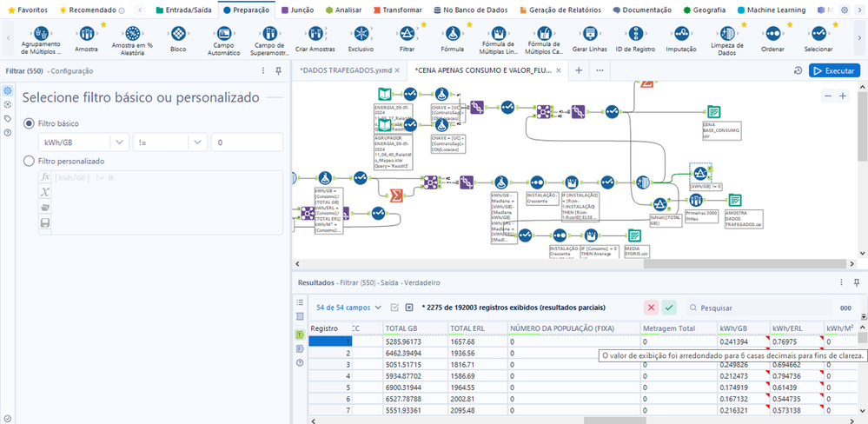The width and height of the screenshot is (868, 424).
Task: Select Filtro básico radio option
Action: [29, 123]
